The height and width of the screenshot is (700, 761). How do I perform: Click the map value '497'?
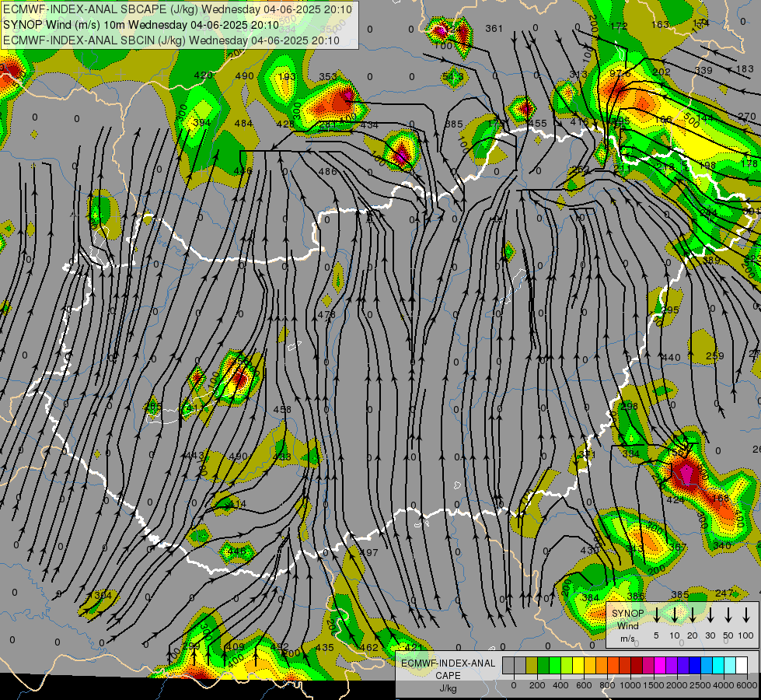point(369,552)
